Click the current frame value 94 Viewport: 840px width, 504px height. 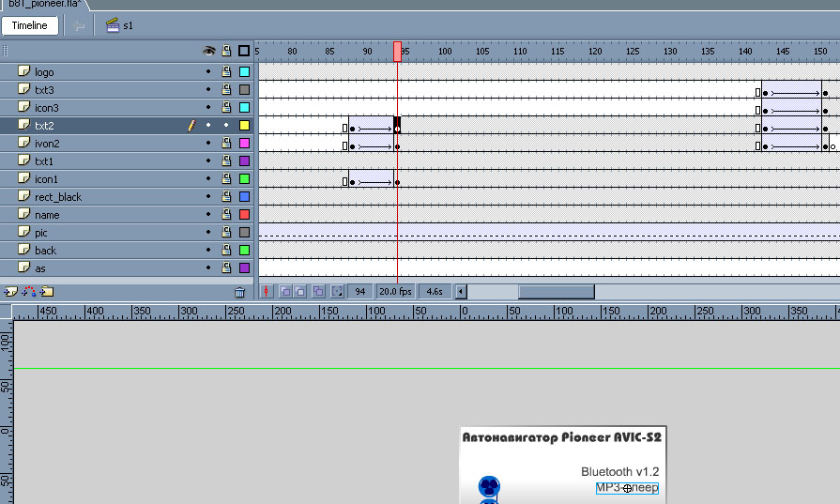pyautogui.click(x=360, y=291)
